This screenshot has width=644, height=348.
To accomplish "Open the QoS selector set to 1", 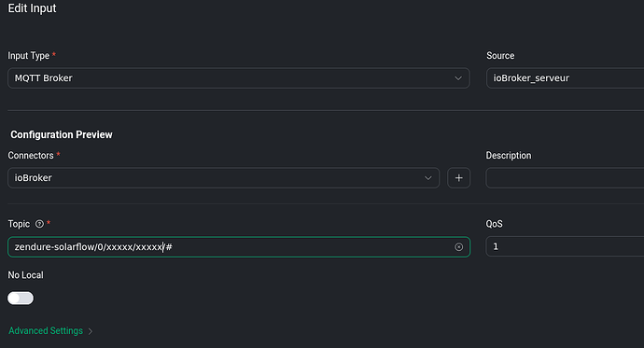I will tap(565, 246).
